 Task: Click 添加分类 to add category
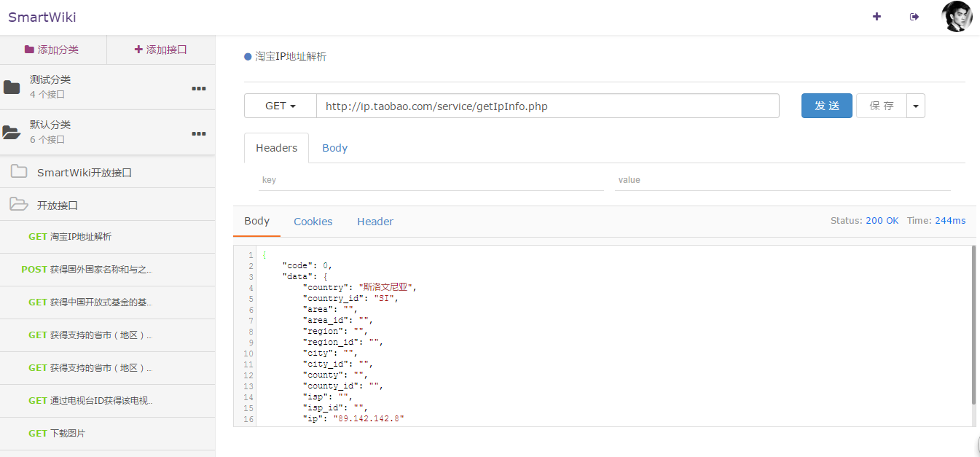[52, 50]
